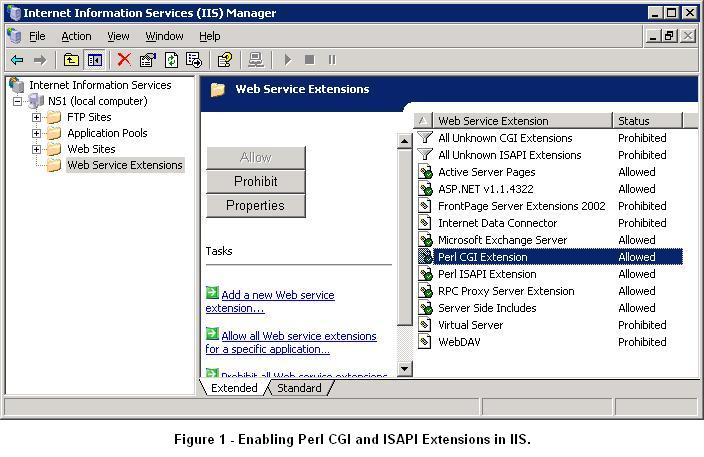This screenshot has width=704, height=457.
Task: Click the Up One Level folder icon
Action: (71, 60)
